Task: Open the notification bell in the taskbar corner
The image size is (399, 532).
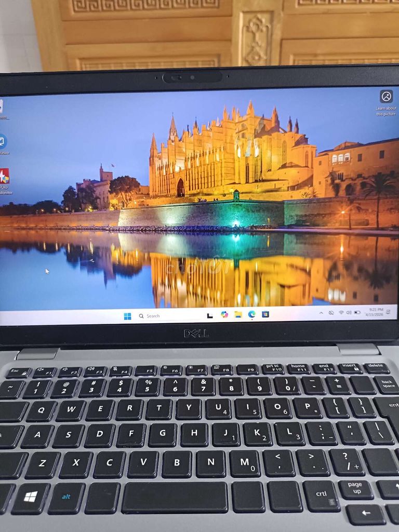Action: pyautogui.click(x=388, y=312)
